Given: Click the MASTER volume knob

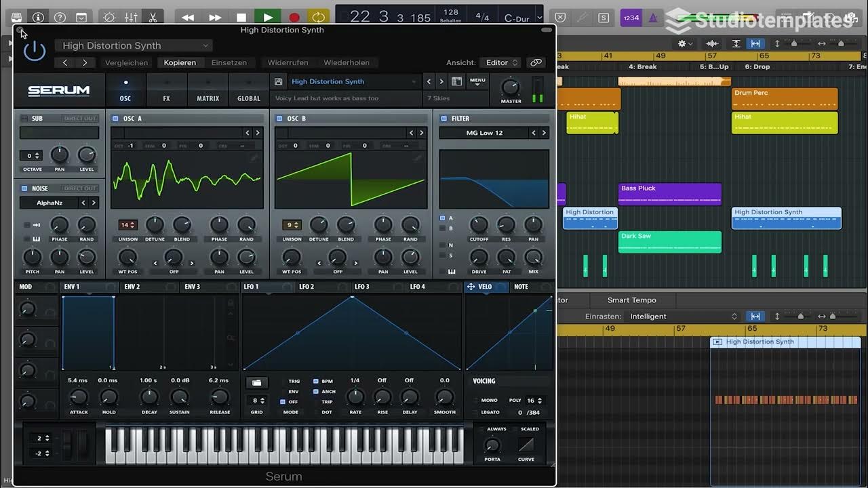Looking at the screenshot, I should pyautogui.click(x=510, y=87).
